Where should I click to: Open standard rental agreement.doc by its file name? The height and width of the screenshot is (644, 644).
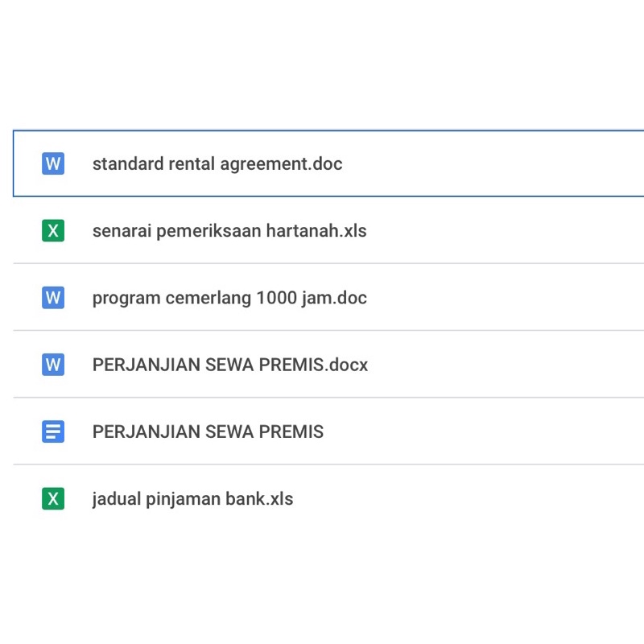[217, 163]
